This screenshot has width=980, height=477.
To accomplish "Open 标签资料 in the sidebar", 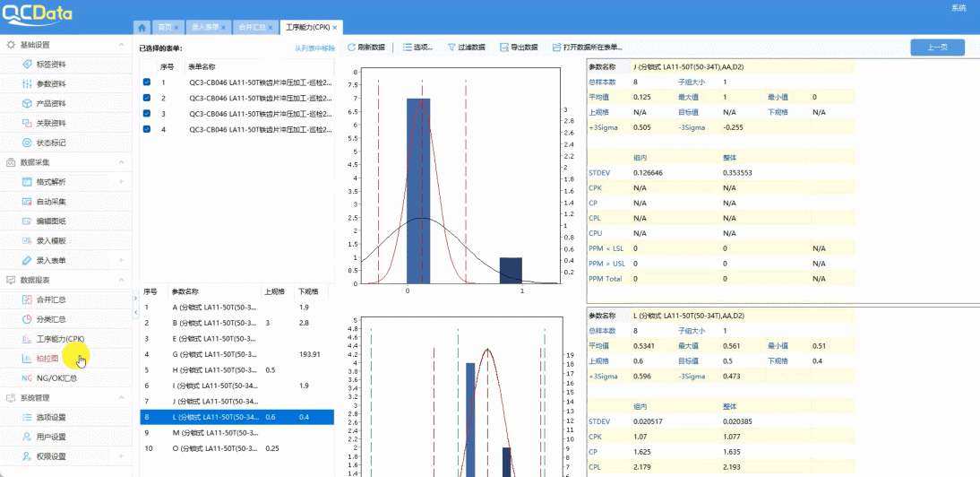I will (50, 65).
